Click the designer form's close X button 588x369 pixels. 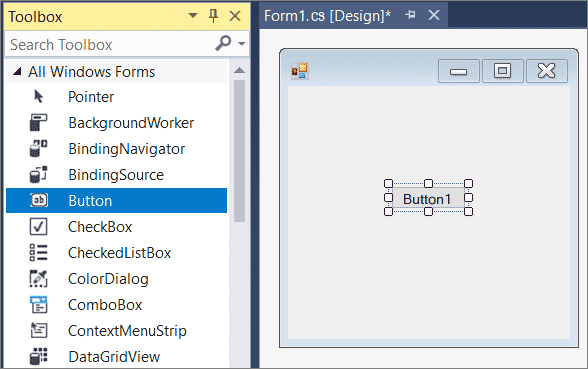547,70
